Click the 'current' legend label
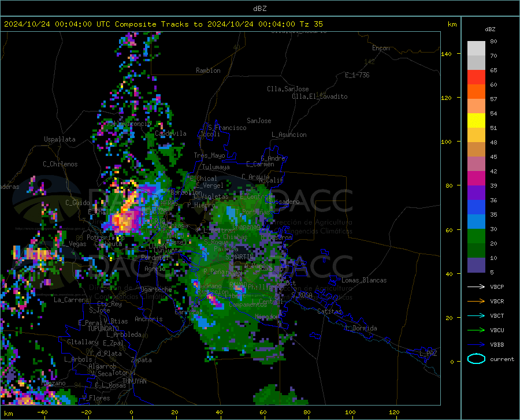The image size is (520, 420). (x=502, y=359)
